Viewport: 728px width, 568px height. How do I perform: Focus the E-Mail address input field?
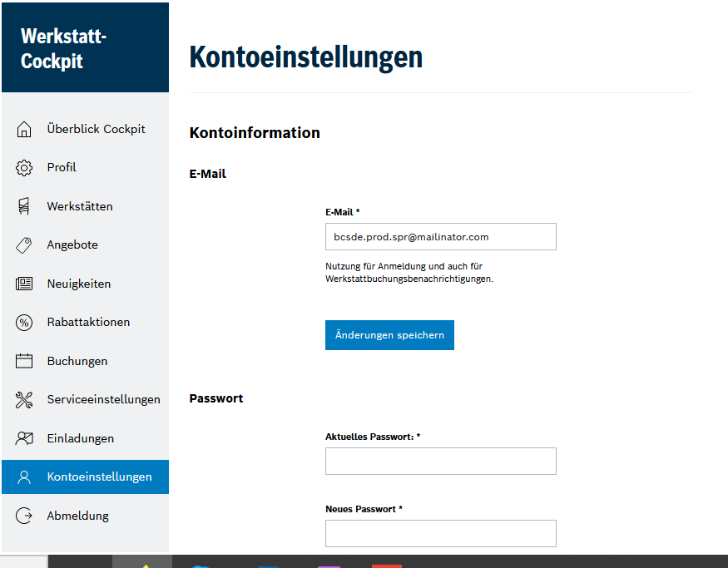(441, 237)
